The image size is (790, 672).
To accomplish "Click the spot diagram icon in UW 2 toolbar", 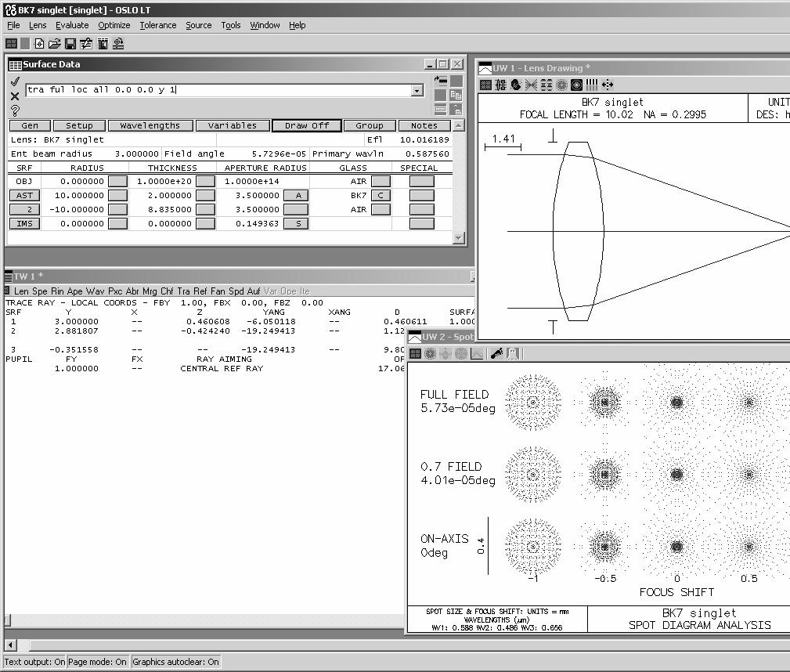I will coord(431,354).
